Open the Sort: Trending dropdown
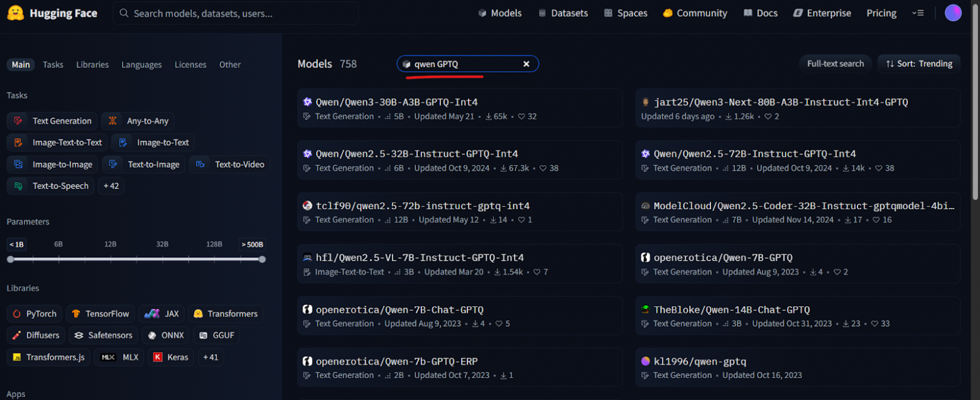The height and width of the screenshot is (400, 980). tap(918, 63)
